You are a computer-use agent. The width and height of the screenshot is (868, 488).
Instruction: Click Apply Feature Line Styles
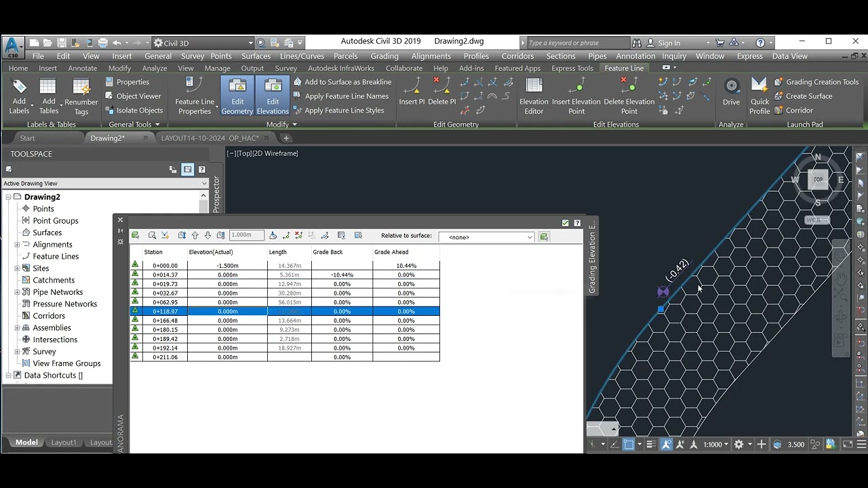tap(338, 110)
